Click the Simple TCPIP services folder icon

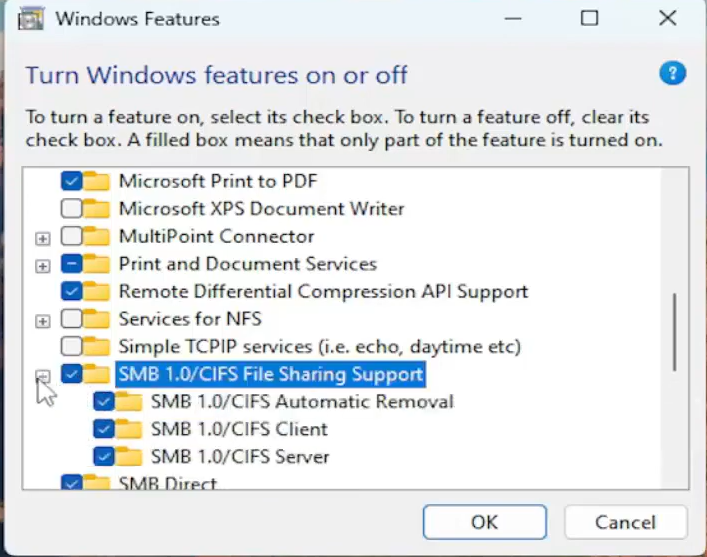click(97, 347)
